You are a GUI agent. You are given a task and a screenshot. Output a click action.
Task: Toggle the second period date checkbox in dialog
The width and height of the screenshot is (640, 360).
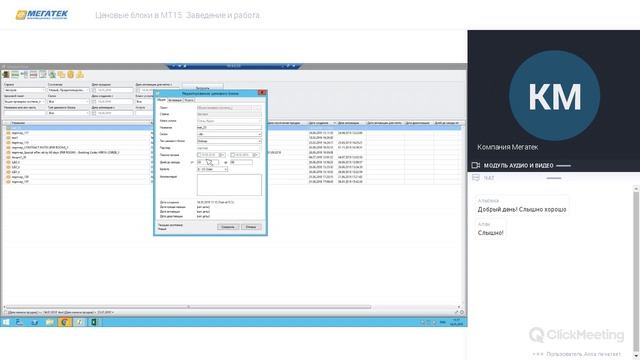pos(233,155)
